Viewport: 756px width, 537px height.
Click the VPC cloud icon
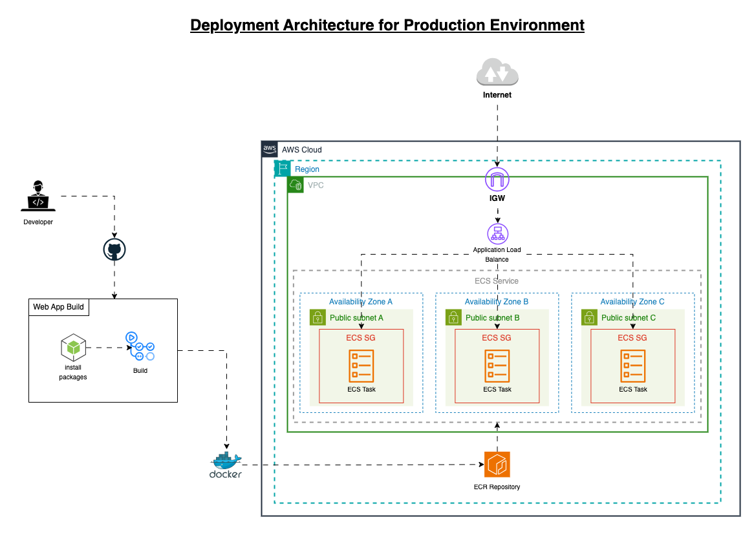click(296, 185)
